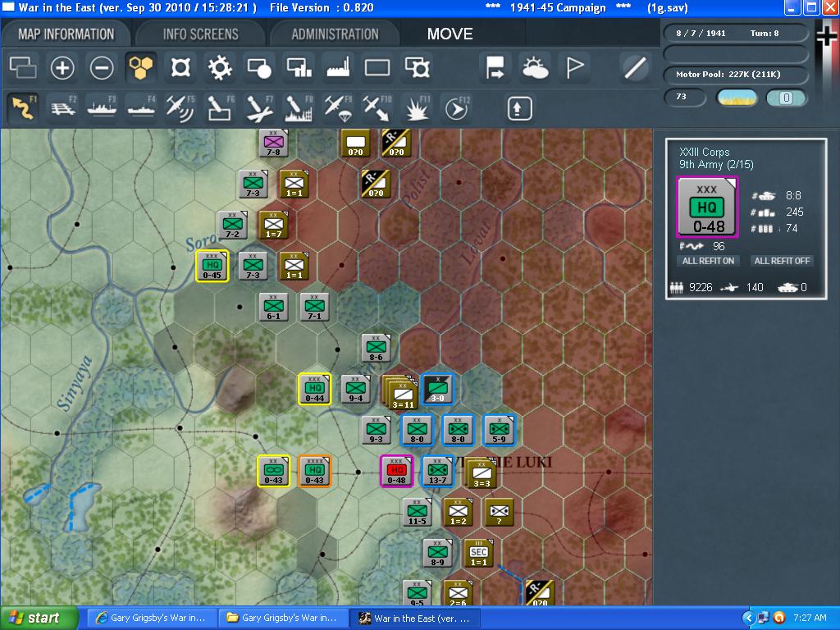Select the 8-6 infantry unit
Viewport: 840px width, 630px height.
376,348
